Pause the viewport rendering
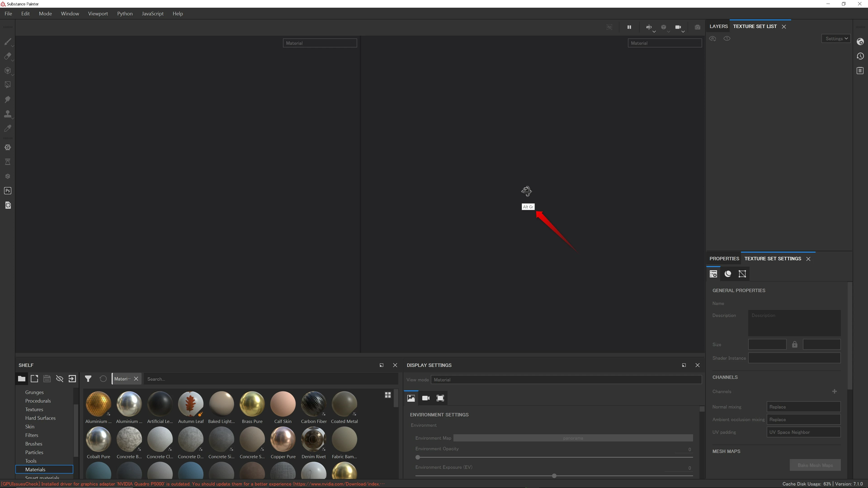868x488 pixels. (629, 27)
